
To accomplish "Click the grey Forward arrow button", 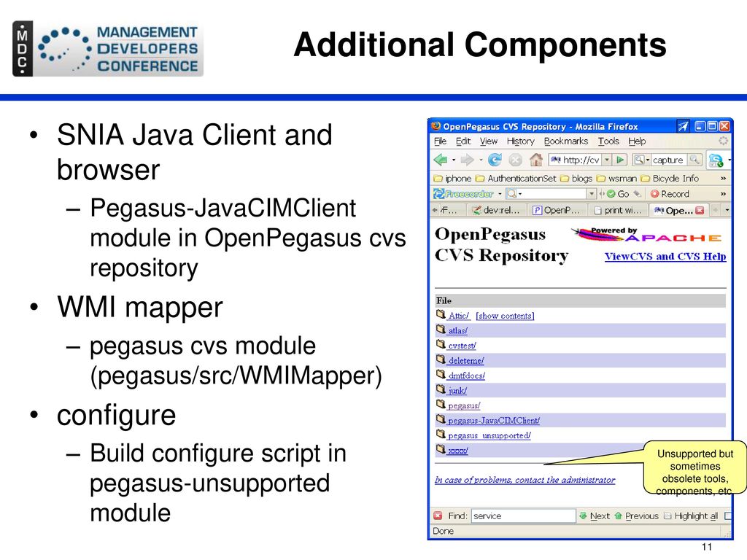I will pyautogui.click(x=468, y=160).
